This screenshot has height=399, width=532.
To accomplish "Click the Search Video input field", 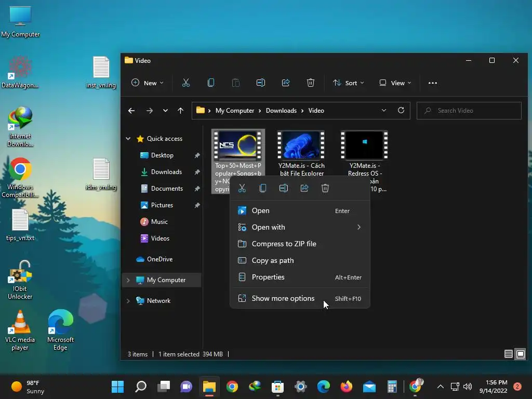I will pyautogui.click(x=469, y=111).
